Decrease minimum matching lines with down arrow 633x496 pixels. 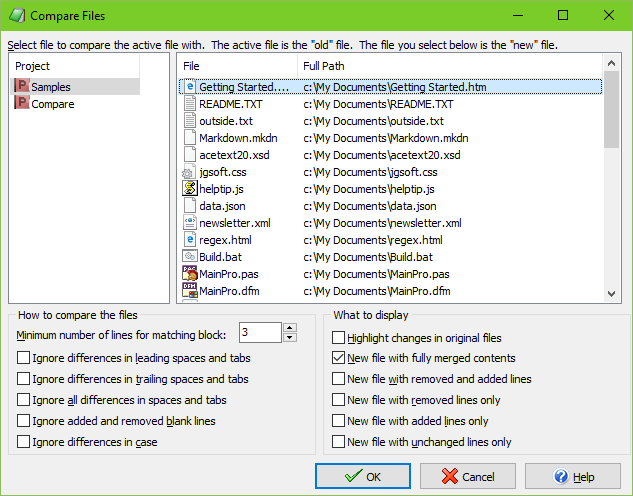[290, 337]
